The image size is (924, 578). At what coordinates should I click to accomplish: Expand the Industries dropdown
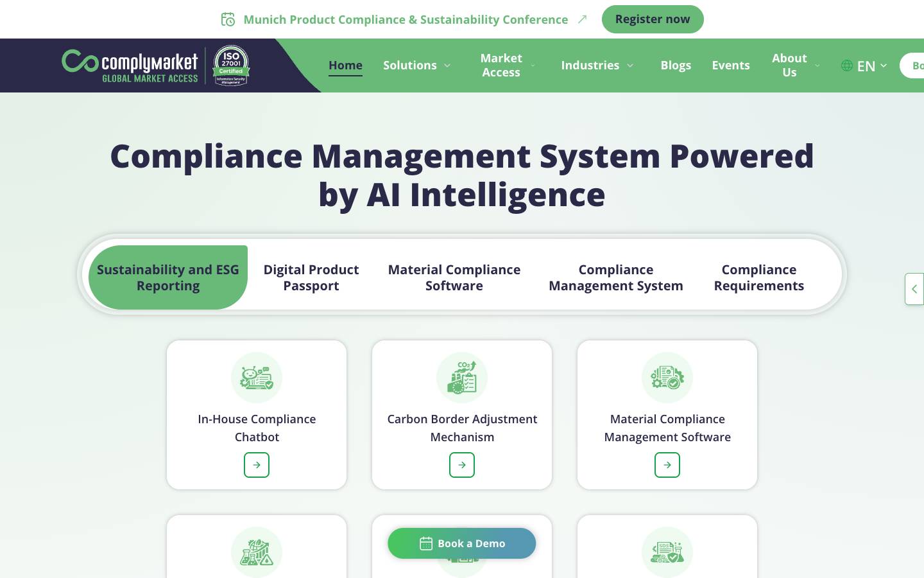click(x=597, y=66)
